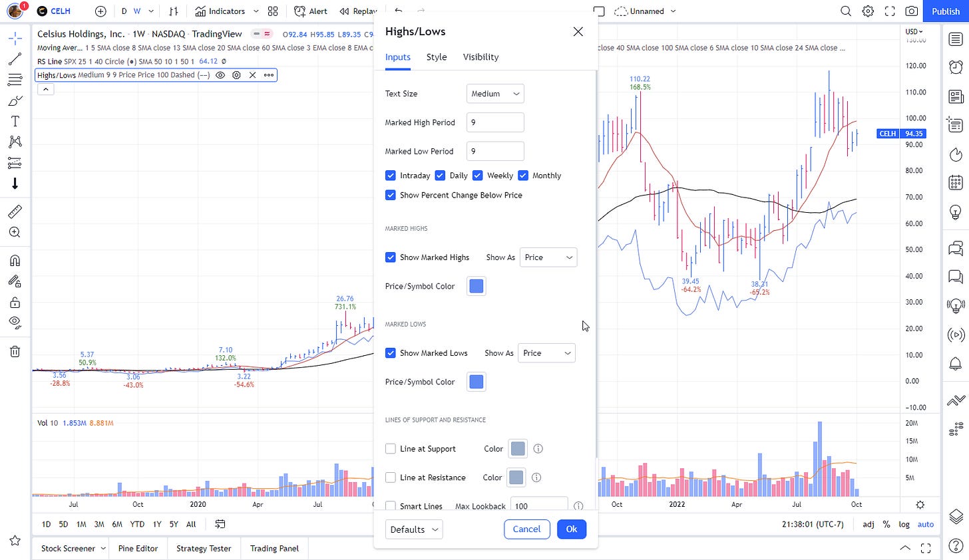Select the down-arrow marker tool
969x560 pixels.
[15, 184]
